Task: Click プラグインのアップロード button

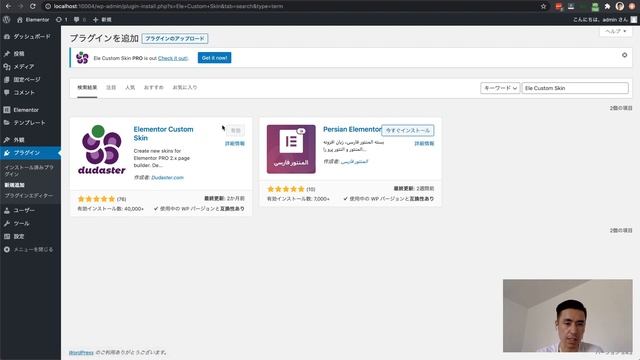Action: pyautogui.click(x=175, y=38)
